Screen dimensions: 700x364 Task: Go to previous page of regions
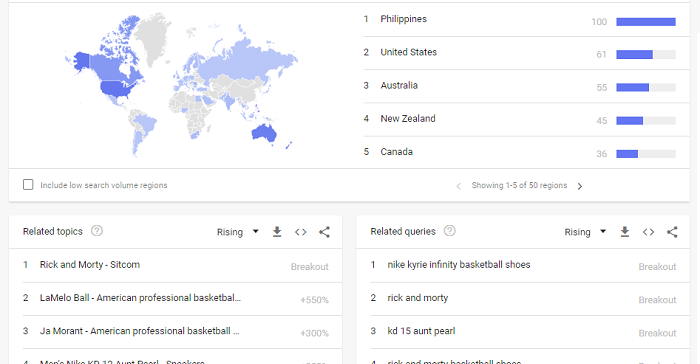click(x=458, y=186)
